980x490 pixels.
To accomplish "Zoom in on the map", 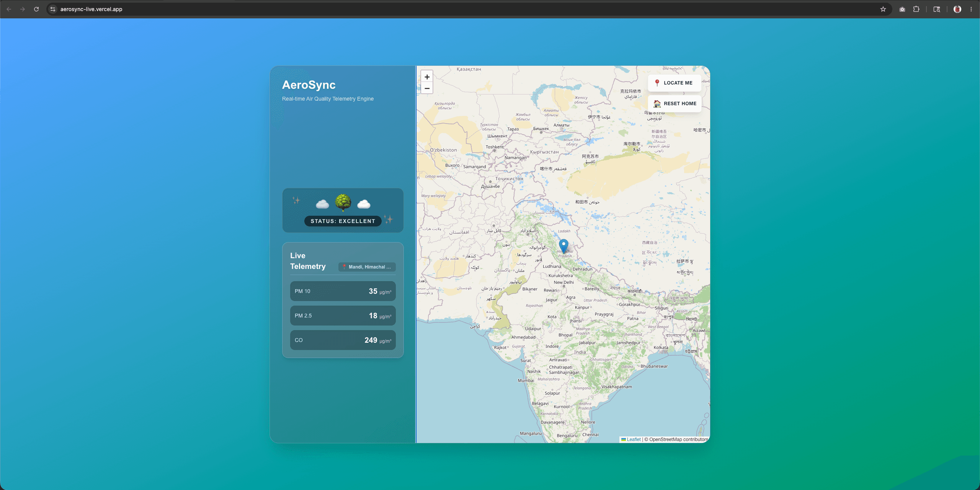I will (427, 77).
